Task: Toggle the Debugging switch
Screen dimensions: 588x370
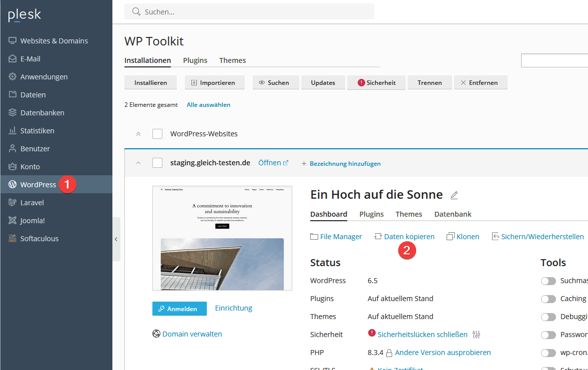Action: point(548,317)
